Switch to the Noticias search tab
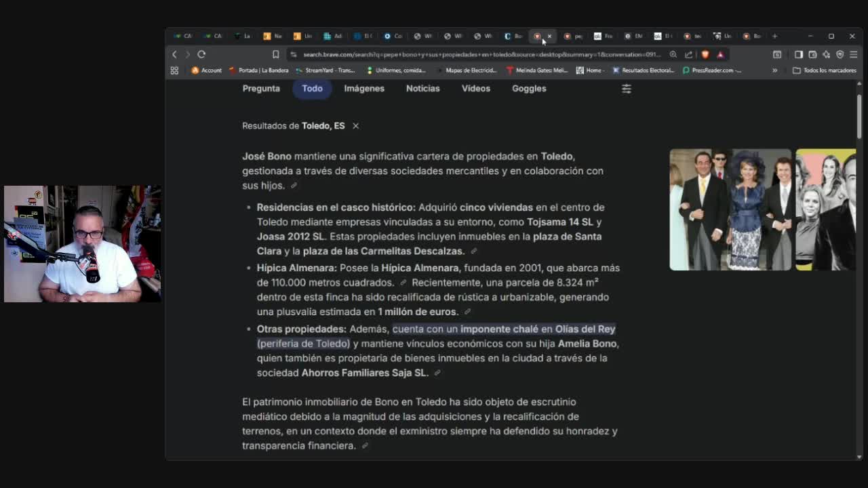 pos(423,88)
